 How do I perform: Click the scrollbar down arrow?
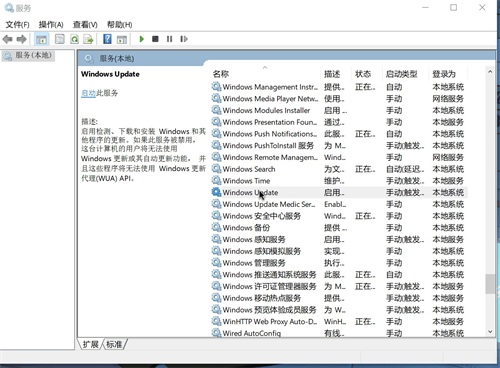point(490,332)
